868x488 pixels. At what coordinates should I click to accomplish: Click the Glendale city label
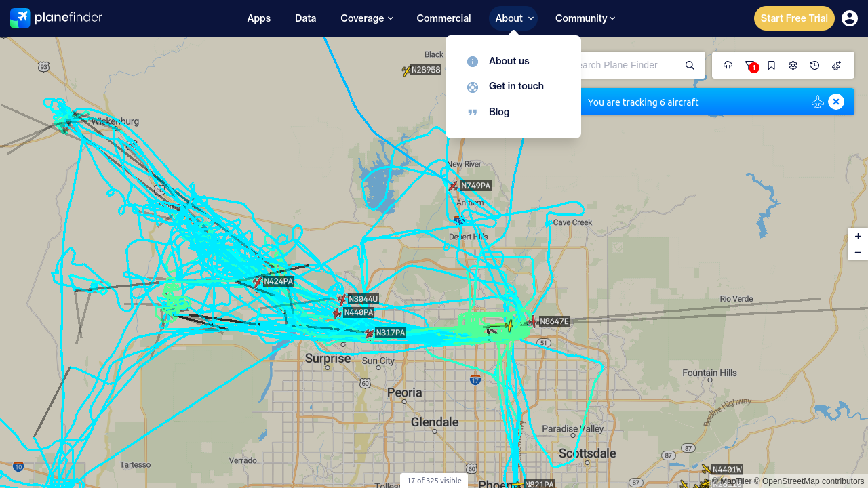coord(435,422)
